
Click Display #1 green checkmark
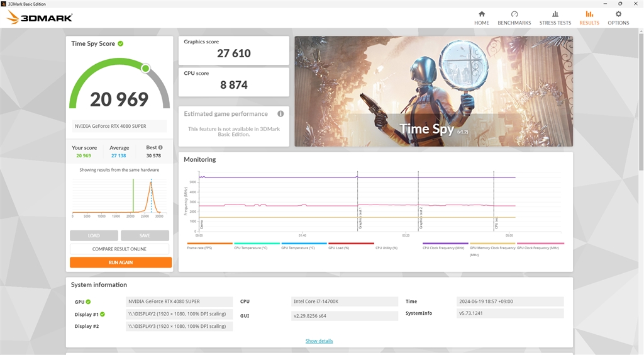(x=103, y=314)
